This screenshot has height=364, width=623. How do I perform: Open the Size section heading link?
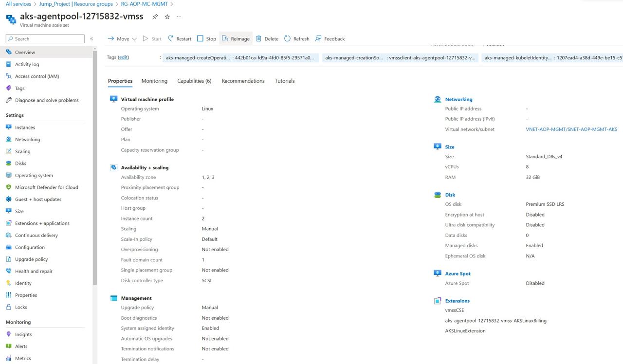(x=450, y=147)
